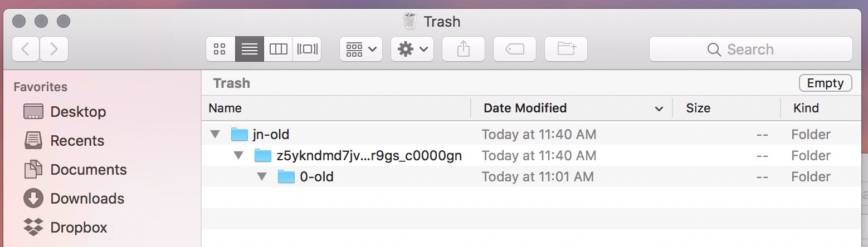Click in the Search field
Viewport: 868px width, 247px height.
(x=750, y=49)
